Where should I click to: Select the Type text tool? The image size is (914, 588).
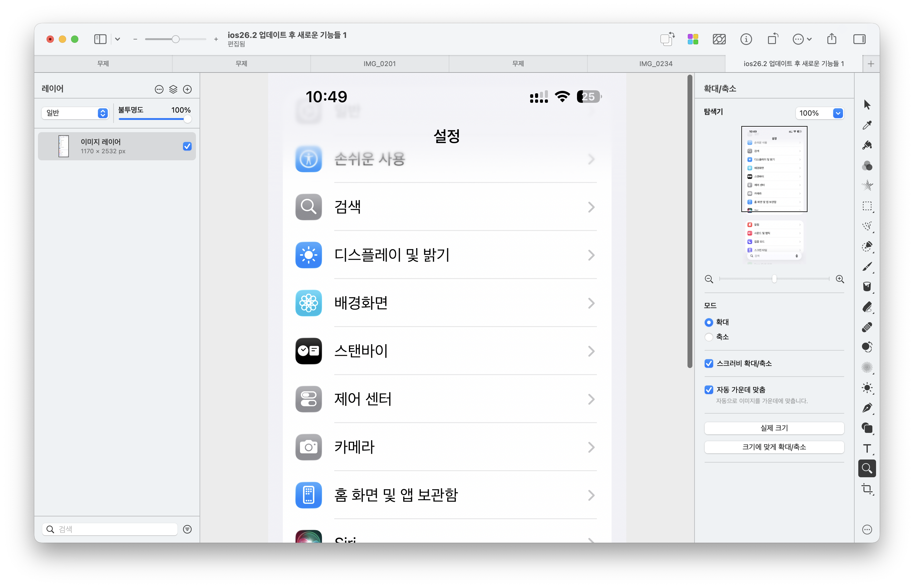(x=867, y=448)
